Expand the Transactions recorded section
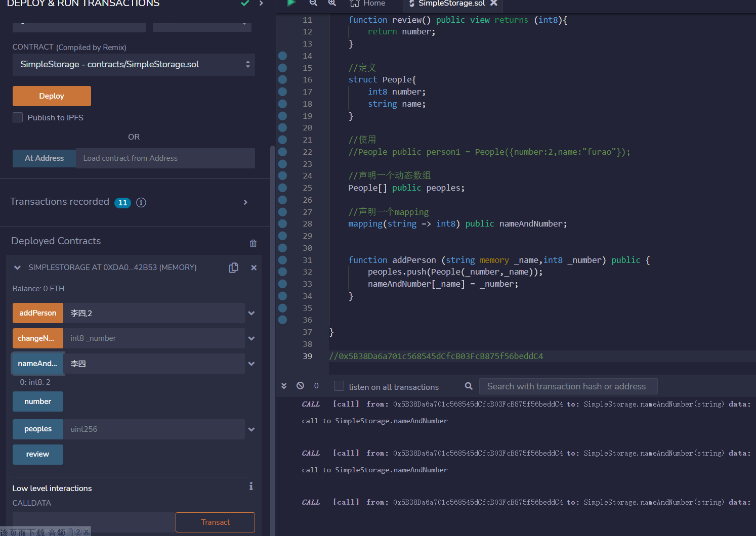The width and height of the screenshot is (756, 536). [245, 202]
